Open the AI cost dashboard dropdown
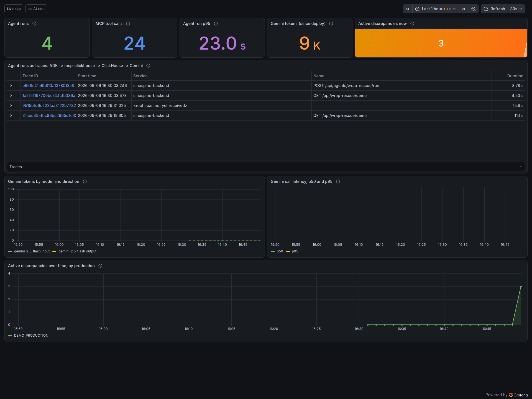The image size is (532, 399). pyautogui.click(x=36, y=9)
